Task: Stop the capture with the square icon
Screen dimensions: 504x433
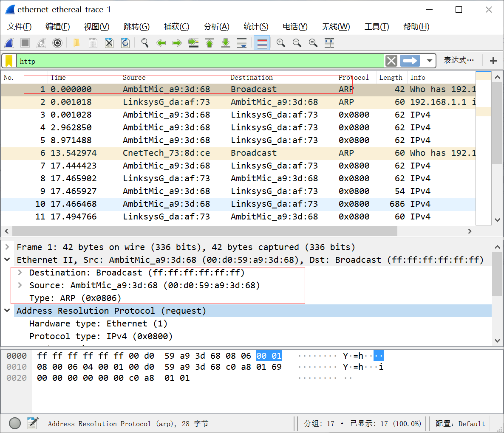Action: point(25,43)
